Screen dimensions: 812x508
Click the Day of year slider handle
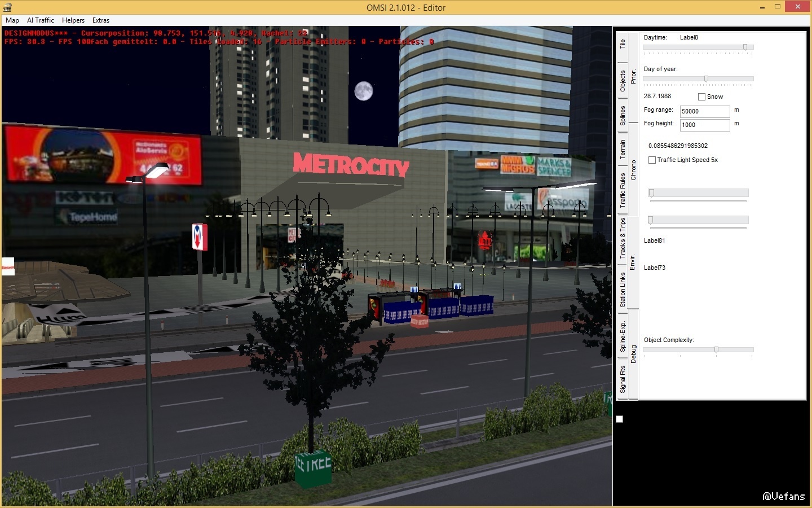706,79
